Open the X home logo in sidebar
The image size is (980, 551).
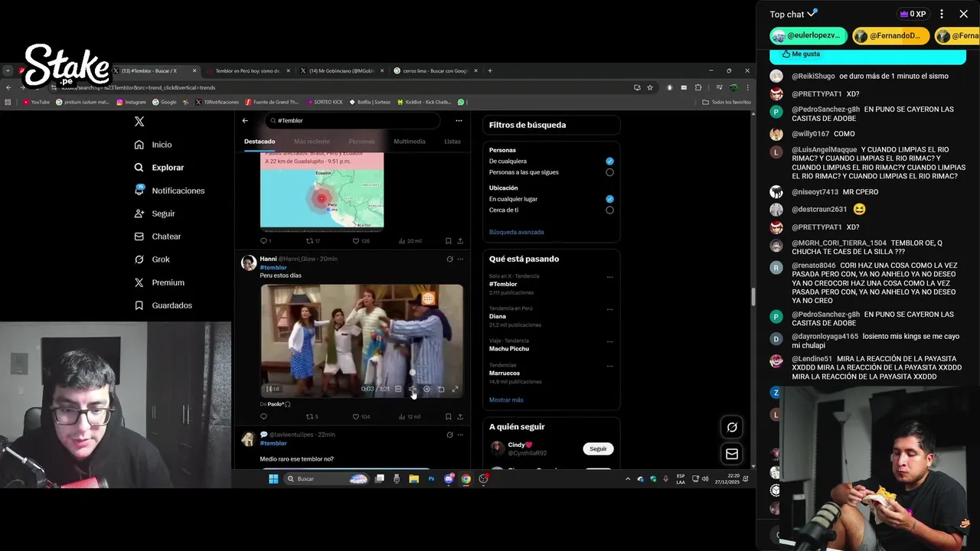pos(139,122)
